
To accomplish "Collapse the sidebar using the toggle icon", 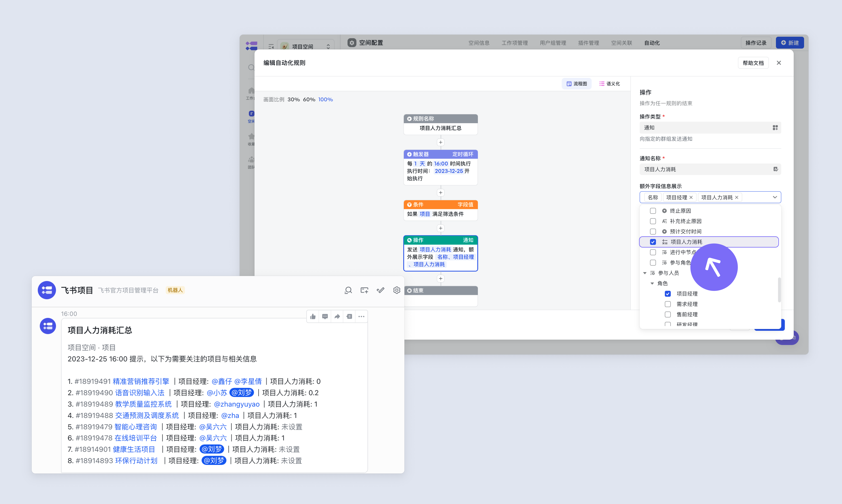I will pyautogui.click(x=271, y=46).
